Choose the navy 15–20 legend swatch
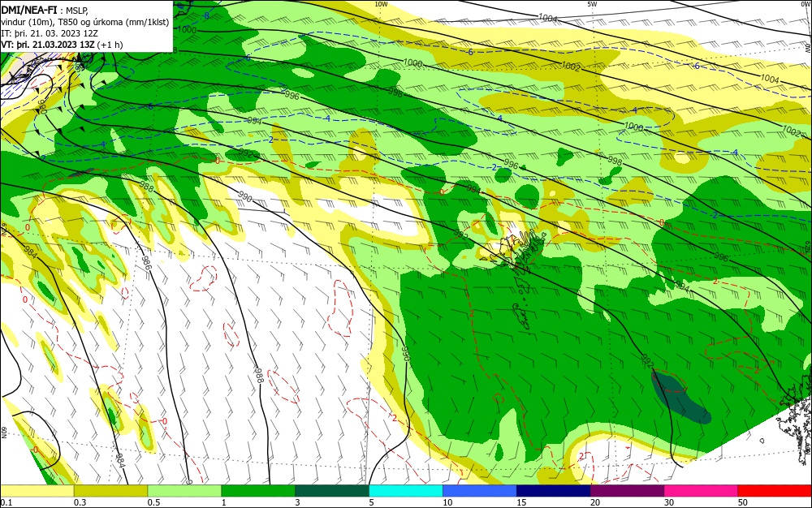This screenshot has height=508, width=812. pyautogui.click(x=553, y=491)
